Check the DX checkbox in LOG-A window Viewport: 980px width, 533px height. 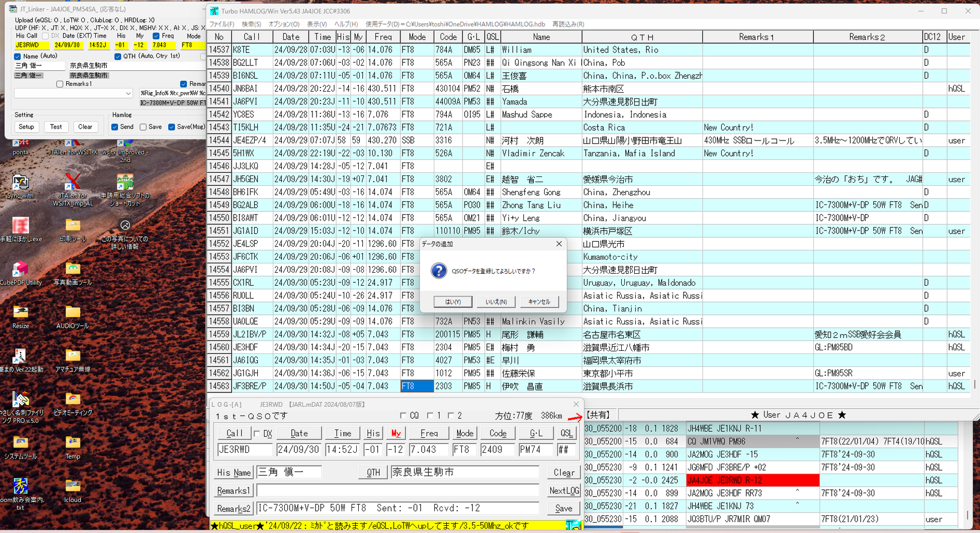click(256, 433)
